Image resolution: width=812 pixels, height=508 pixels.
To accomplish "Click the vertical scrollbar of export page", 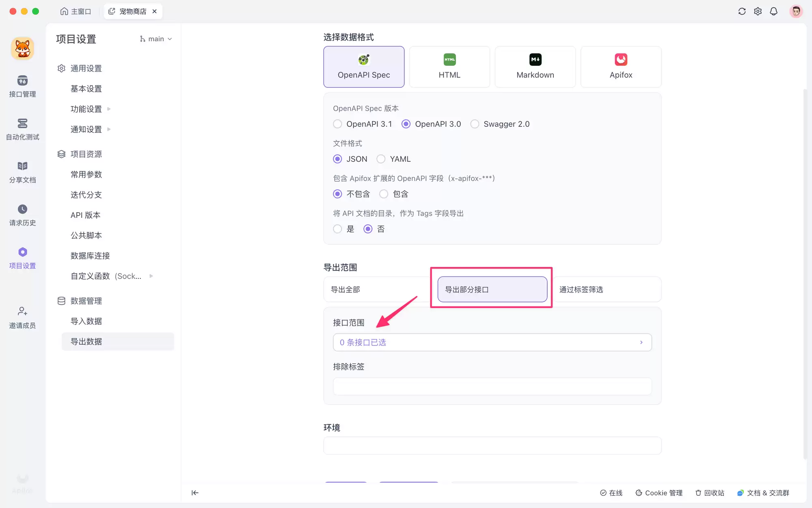I will coord(805,274).
